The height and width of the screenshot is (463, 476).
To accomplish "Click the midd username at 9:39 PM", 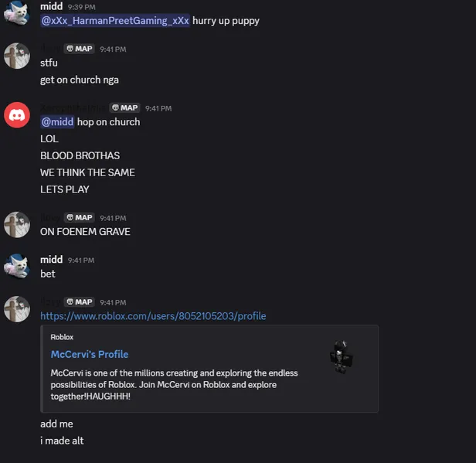I will click(51, 6).
